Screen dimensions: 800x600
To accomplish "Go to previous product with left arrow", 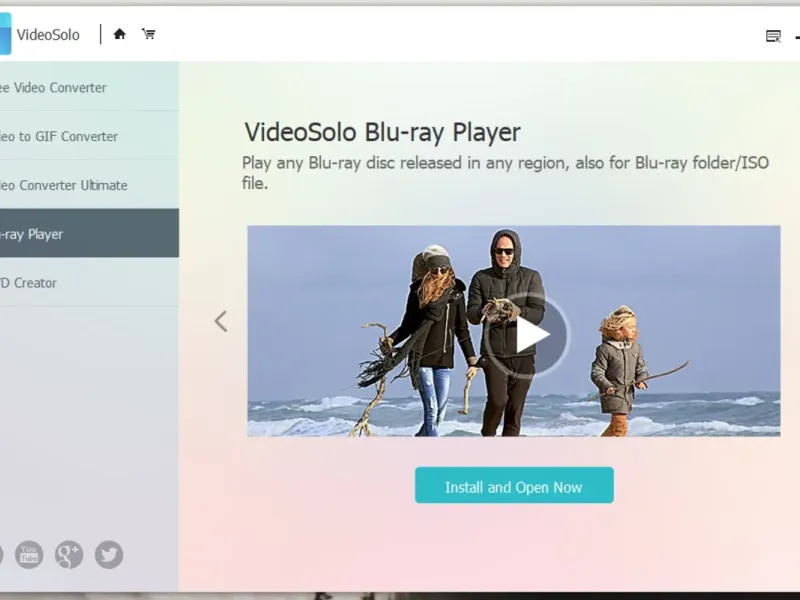I will click(221, 321).
